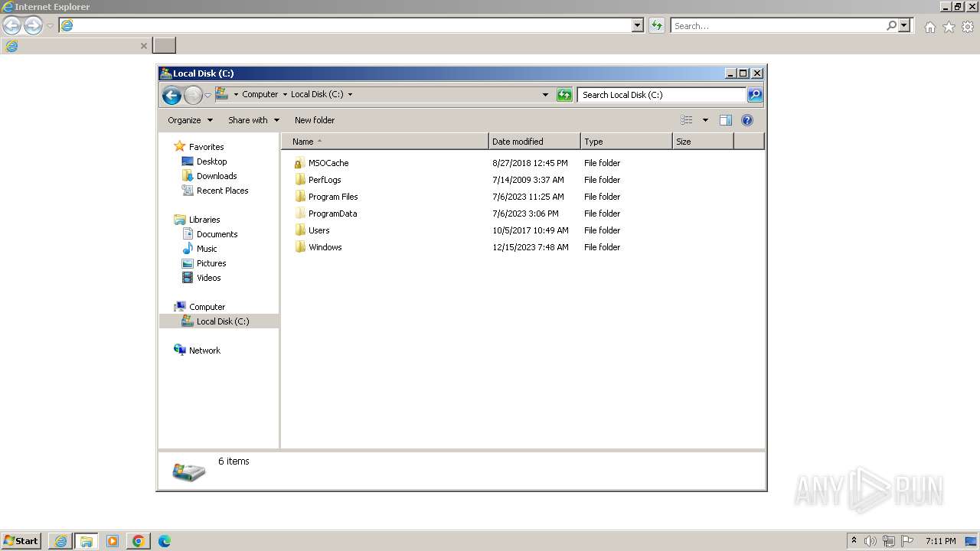Screen dimensions: 980x551
Task: Expand the arrow after Local Disk (C:) breadcrumb
Action: [x=351, y=95]
